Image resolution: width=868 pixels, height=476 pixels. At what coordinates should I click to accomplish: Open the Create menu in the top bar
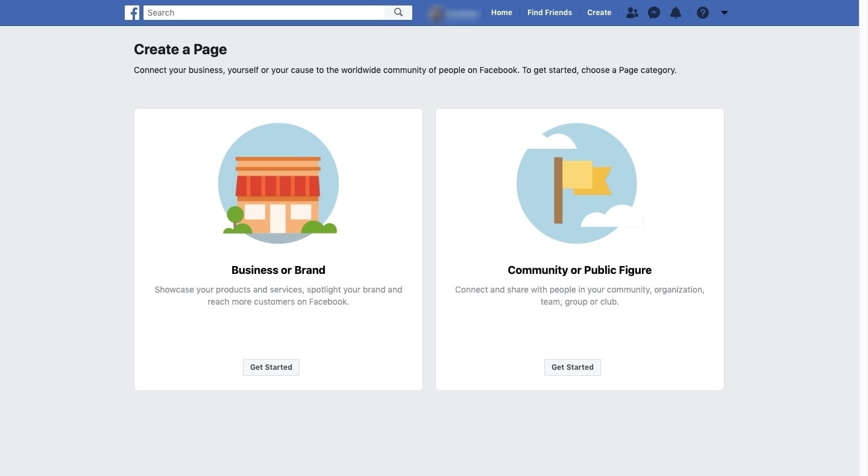(599, 13)
